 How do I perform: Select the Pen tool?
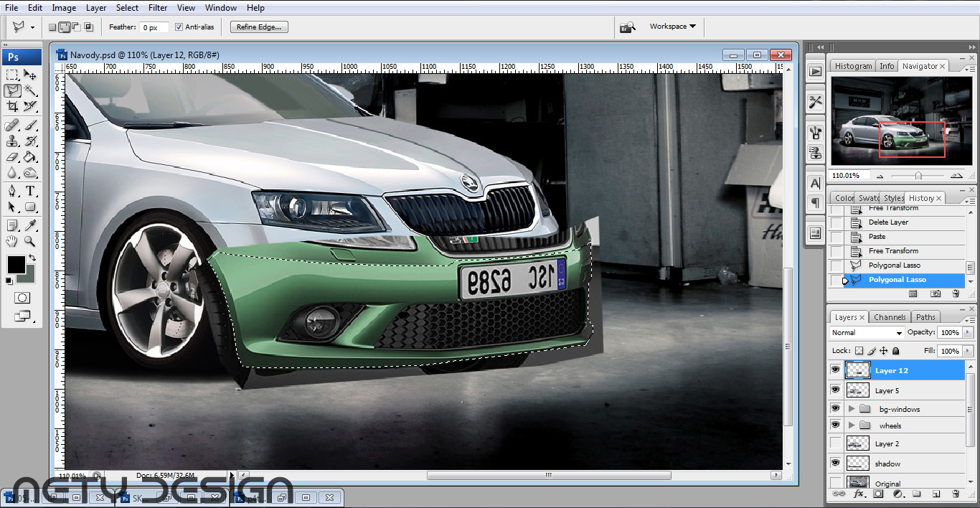pyautogui.click(x=12, y=192)
